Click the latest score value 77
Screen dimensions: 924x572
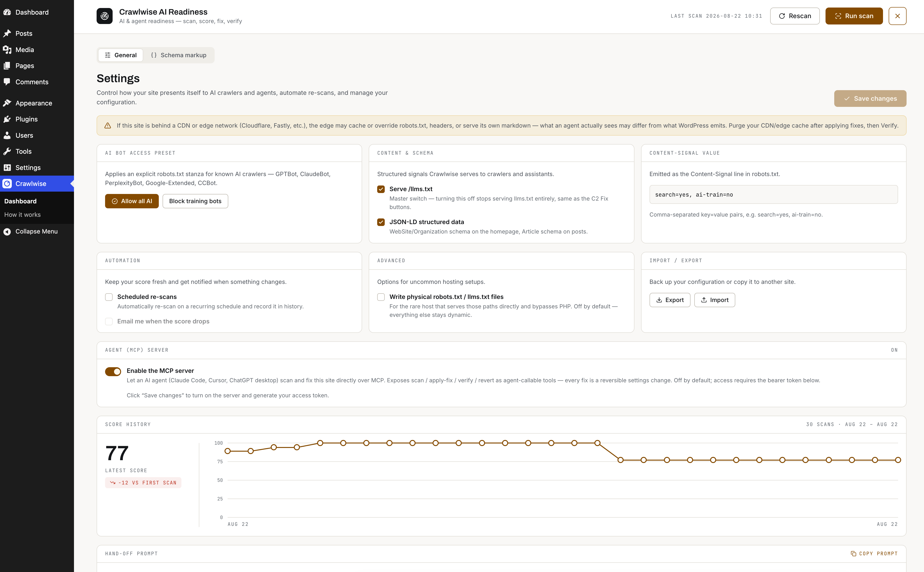pyautogui.click(x=117, y=453)
